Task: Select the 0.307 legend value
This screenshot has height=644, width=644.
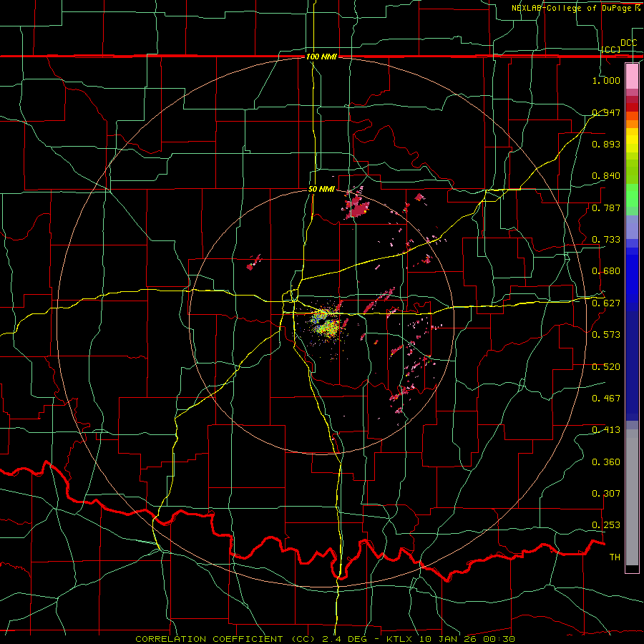Action: (606, 494)
